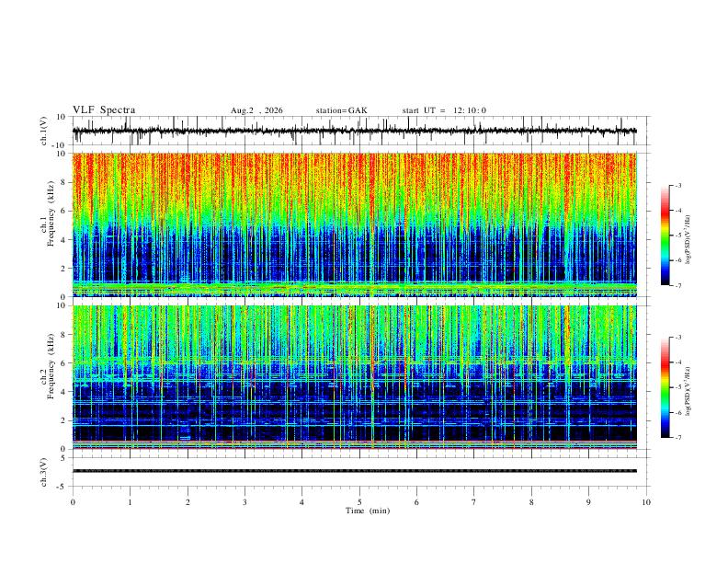Click the ch.1 spectrogram panel

pos(355,224)
